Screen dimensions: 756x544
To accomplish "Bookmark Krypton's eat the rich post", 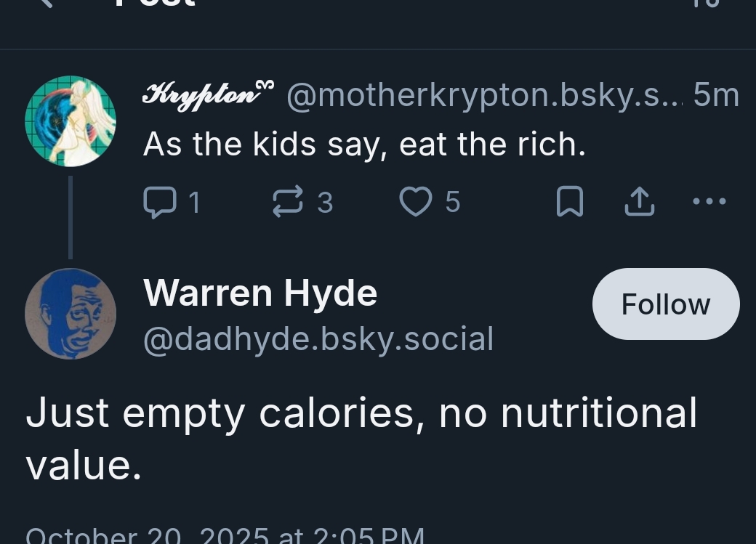I will coord(569,202).
